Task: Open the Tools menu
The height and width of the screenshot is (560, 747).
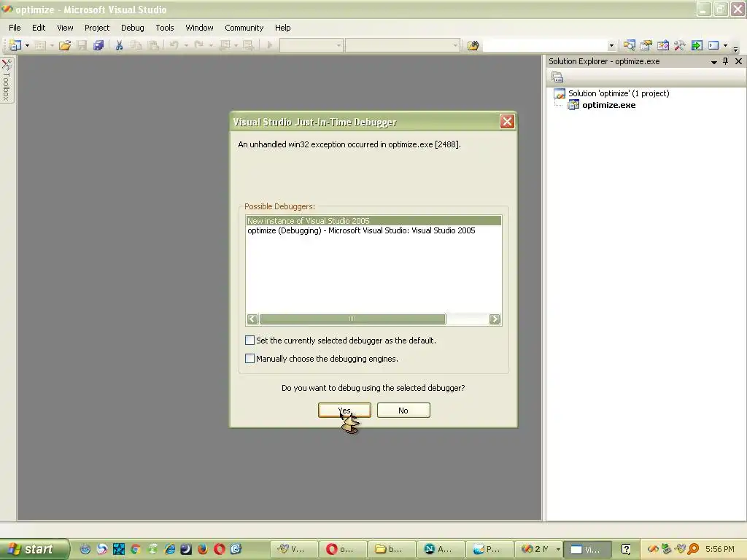Action: coord(165,28)
